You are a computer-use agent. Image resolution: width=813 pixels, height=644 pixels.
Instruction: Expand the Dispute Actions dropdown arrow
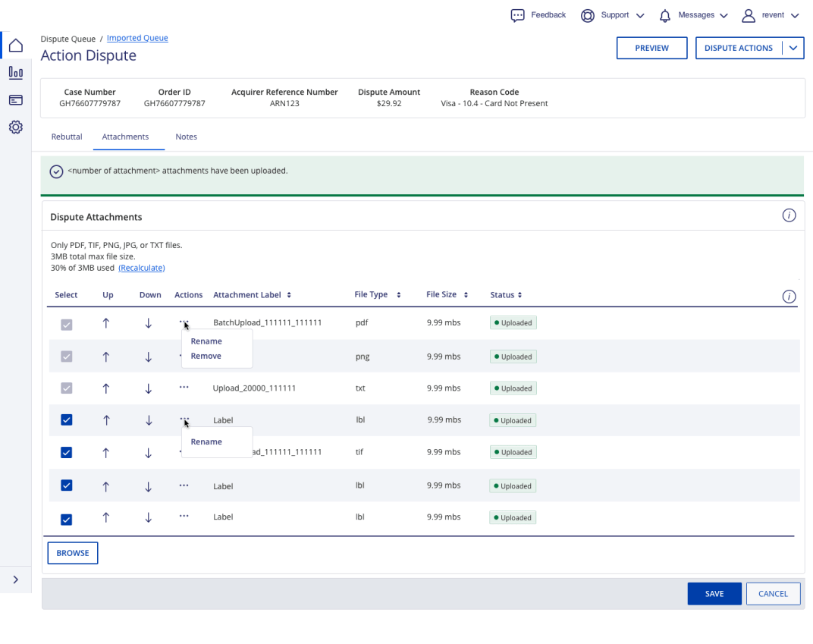tap(793, 48)
